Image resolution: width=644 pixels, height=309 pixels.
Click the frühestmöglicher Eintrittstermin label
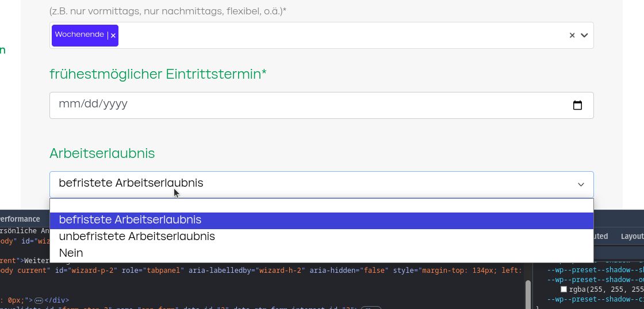[158, 74]
